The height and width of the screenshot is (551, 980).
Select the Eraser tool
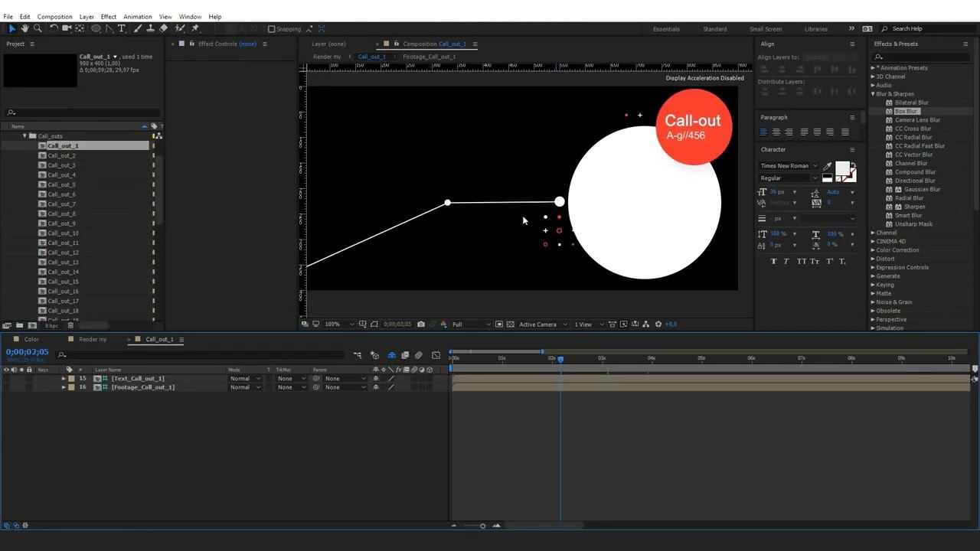[x=163, y=28]
